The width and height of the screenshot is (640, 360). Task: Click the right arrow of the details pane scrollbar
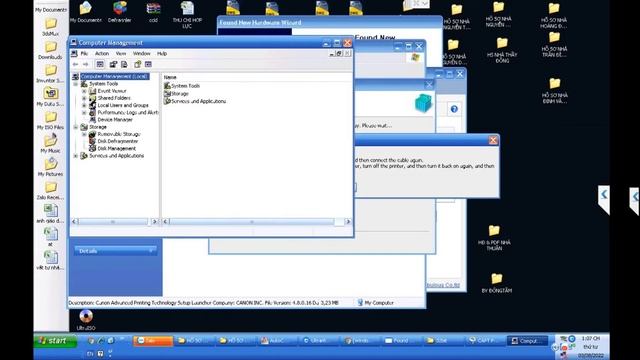[x=348, y=222]
